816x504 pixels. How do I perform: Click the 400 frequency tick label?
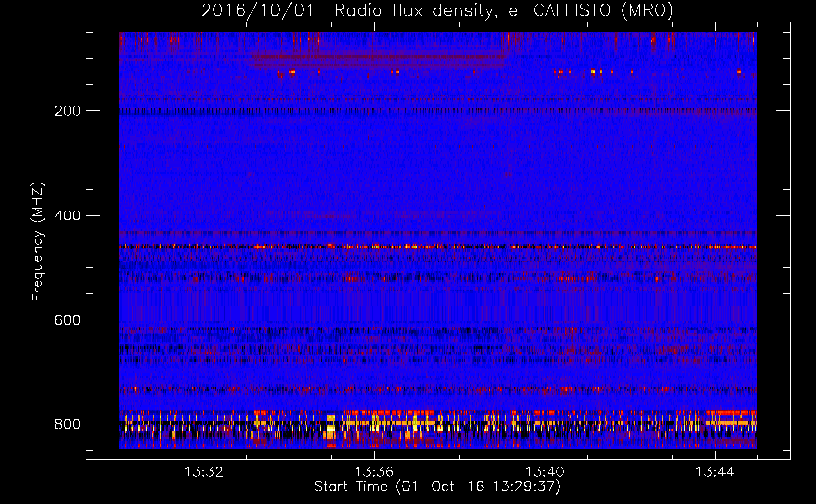[x=67, y=216]
